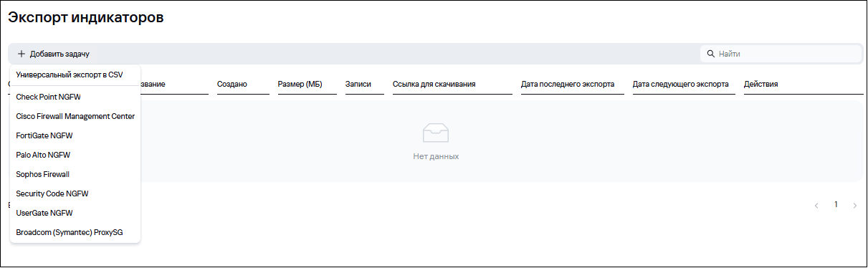Click the Действия column header
Image resolution: width=868 pixels, height=268 pixels.
[x=761, y=85]
